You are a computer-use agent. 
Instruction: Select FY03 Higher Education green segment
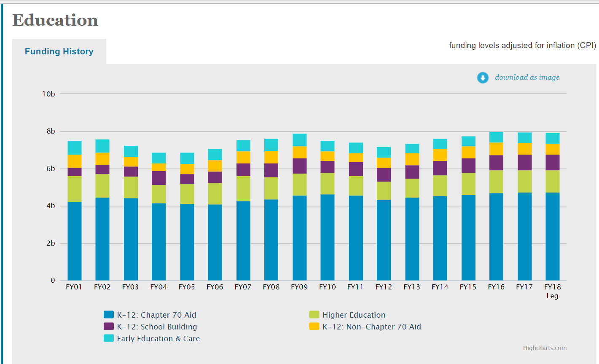click(x=131, y=187)
